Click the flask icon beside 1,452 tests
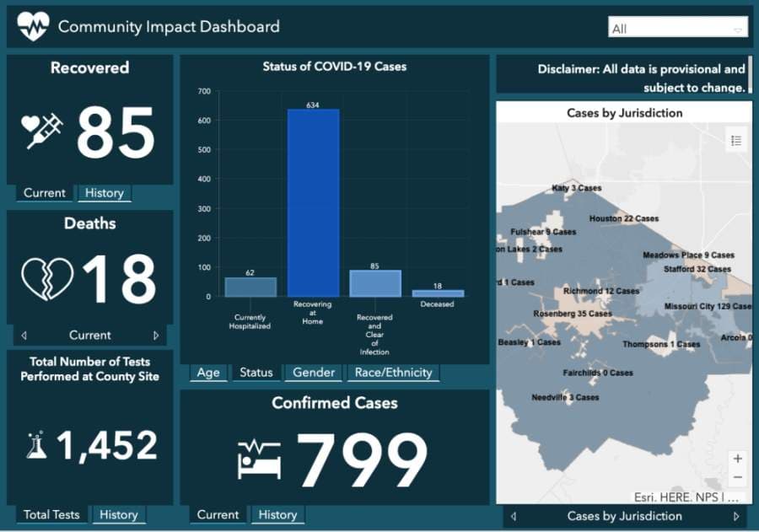The width and height of the screenshot is (759, 532). (36, 445)
